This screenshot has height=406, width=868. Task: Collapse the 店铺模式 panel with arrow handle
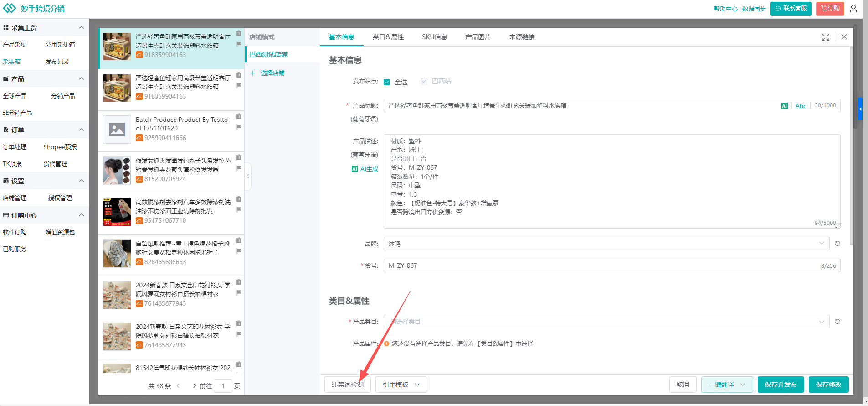coord(247,176)
